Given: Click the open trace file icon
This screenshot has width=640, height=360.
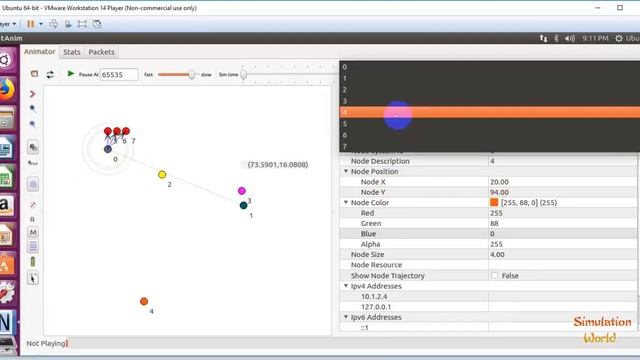Looking at the screenshot, I should point(34,74).
